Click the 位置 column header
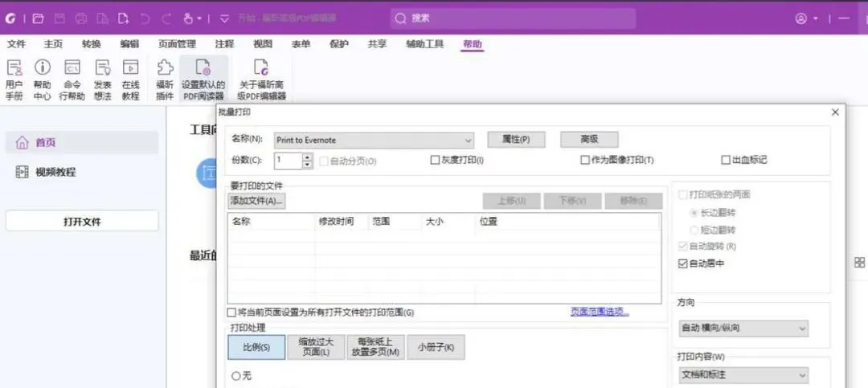The height and width of the screenshot is (388, 868). (567, 222)
